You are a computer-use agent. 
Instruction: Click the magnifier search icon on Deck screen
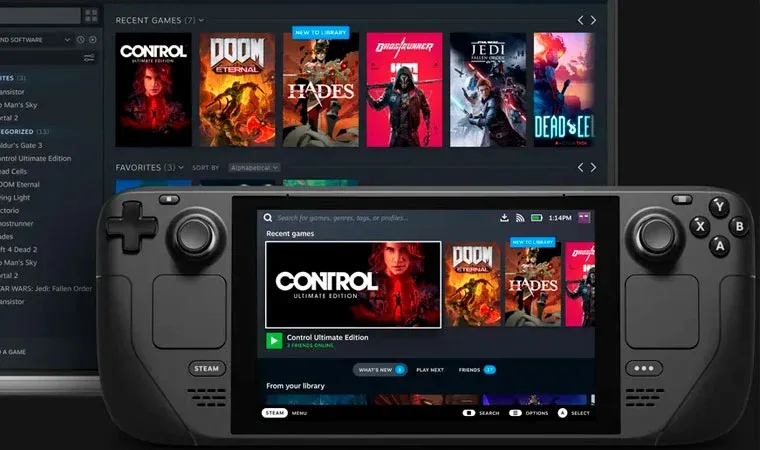click(x=268, y=218)
